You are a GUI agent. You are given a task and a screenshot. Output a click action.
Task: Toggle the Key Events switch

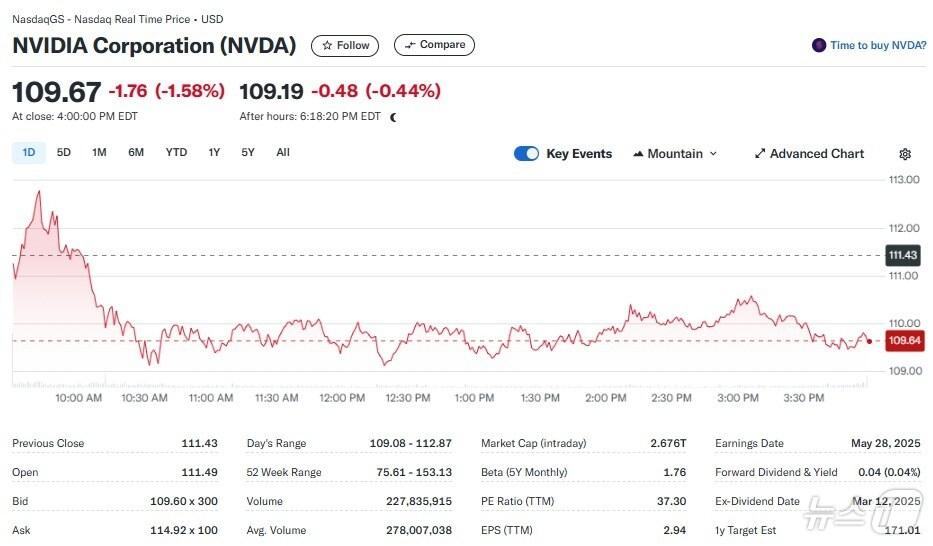pyautogui.click(x=526, y=154)
